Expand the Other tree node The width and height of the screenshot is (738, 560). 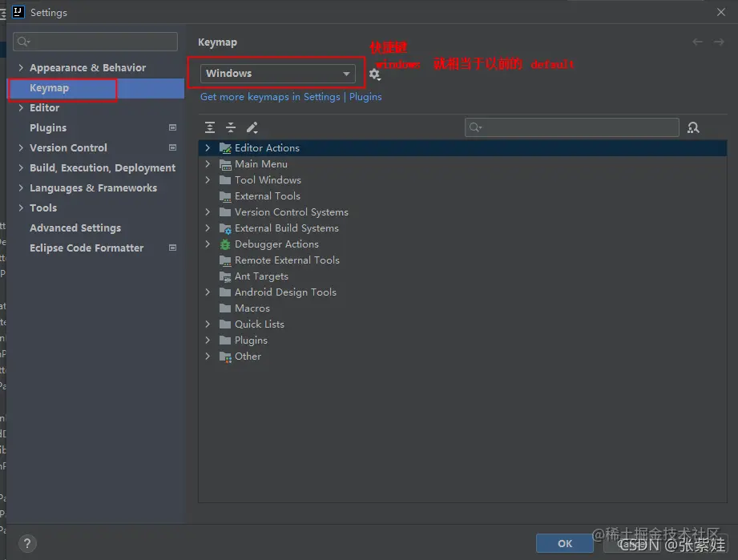pos(208,357)
